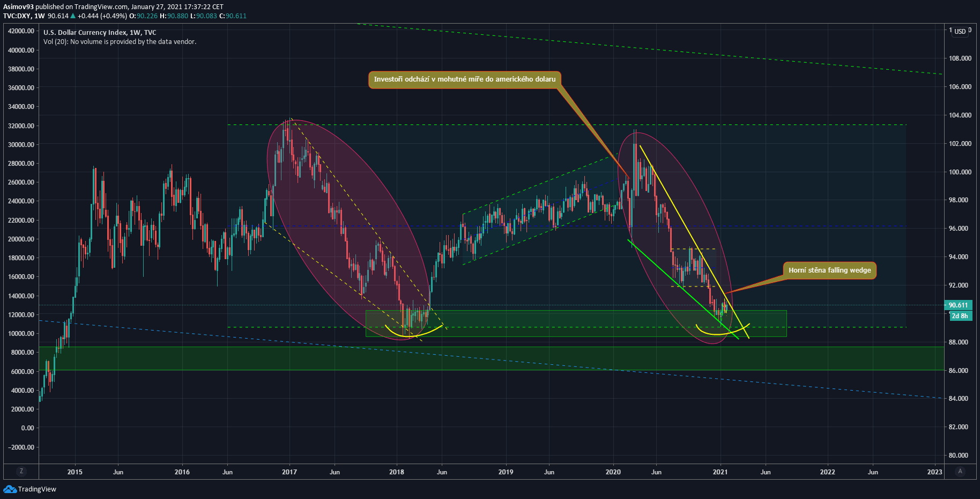980x499 pixels.
Task: Click the 2021 label on the time axis
Action: [720, 472]
